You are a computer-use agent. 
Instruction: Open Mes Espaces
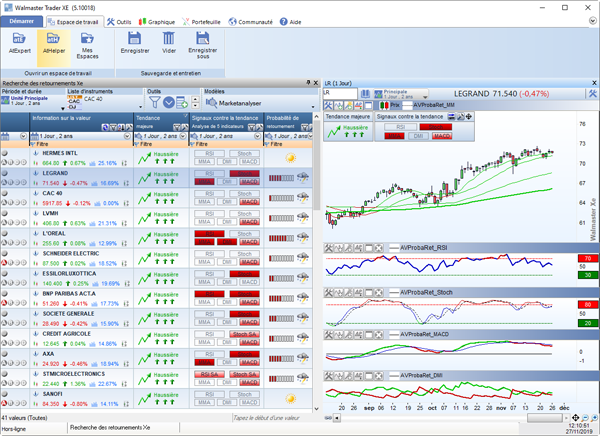pyautogui.click(x=87, y=46)
